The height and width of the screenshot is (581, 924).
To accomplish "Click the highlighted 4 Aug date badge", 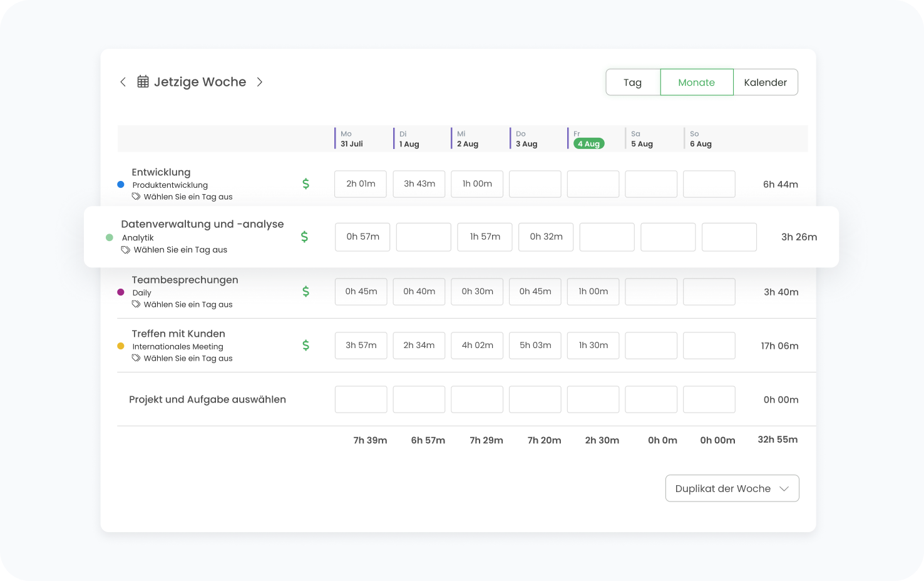I will click(x=588, y=143).
